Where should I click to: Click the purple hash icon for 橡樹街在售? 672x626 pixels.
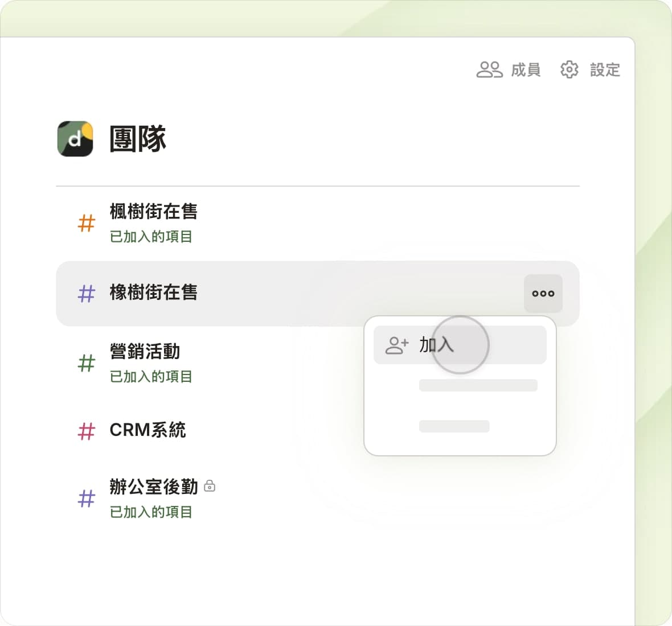pos(87,294)
